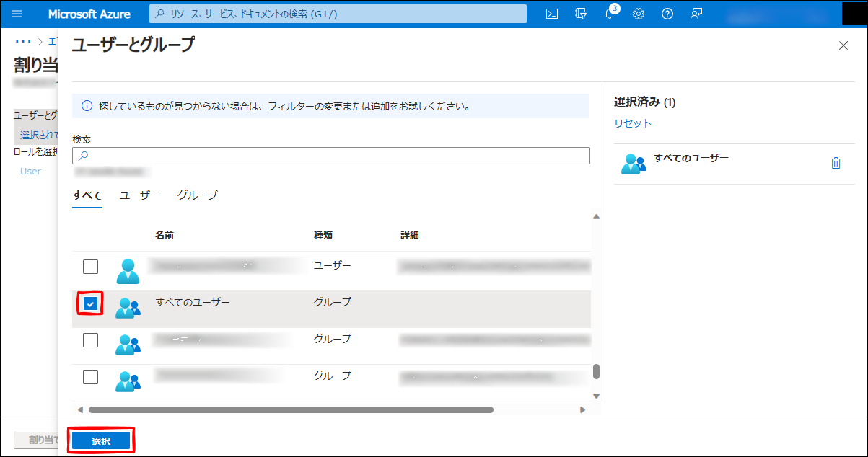Switch to the ユーザー tab
Image resolution: width=868 pixels, height=457 pixels.
point(139,195)
